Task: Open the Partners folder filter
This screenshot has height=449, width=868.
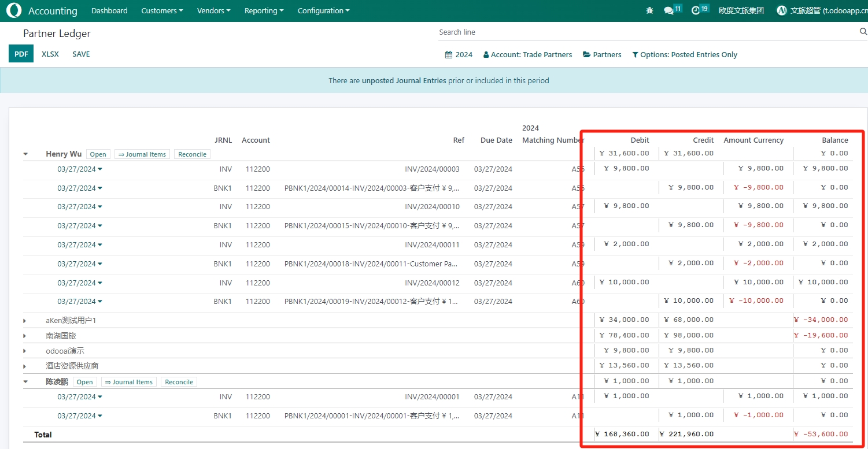Action: coord(602,55)
